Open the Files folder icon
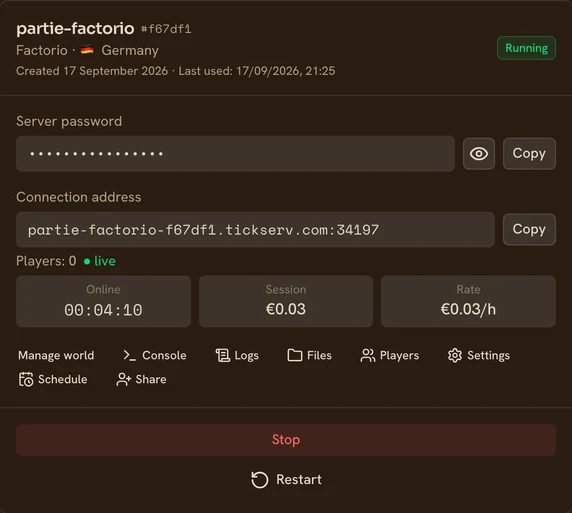 click(295, 355)
